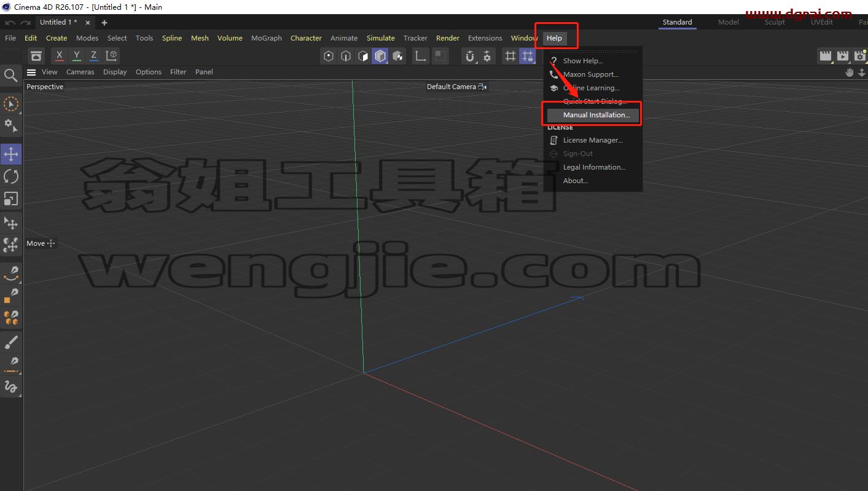Select the Sketch freehand spline tool
This screenshot has height=491, width=868.
tap(11, 387)
